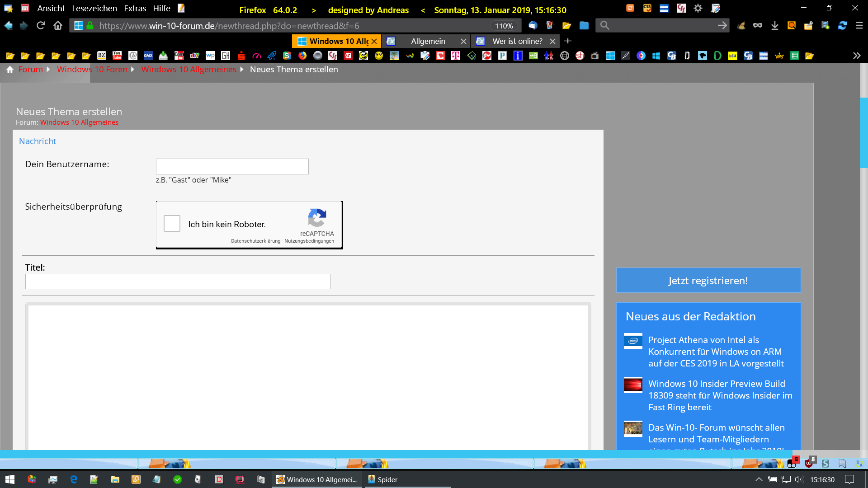Expand the hidden system tray icons
The image size is (868, 488).
click(759, 479)
